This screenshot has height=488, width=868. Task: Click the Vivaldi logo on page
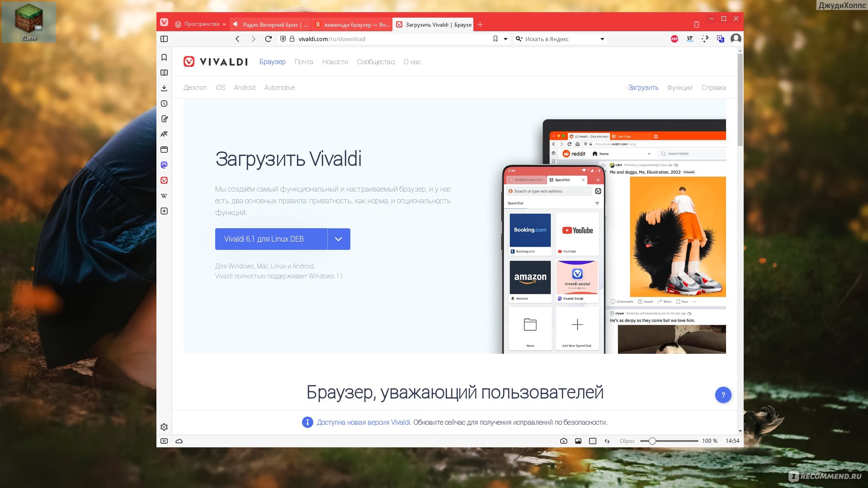(216, 62)
